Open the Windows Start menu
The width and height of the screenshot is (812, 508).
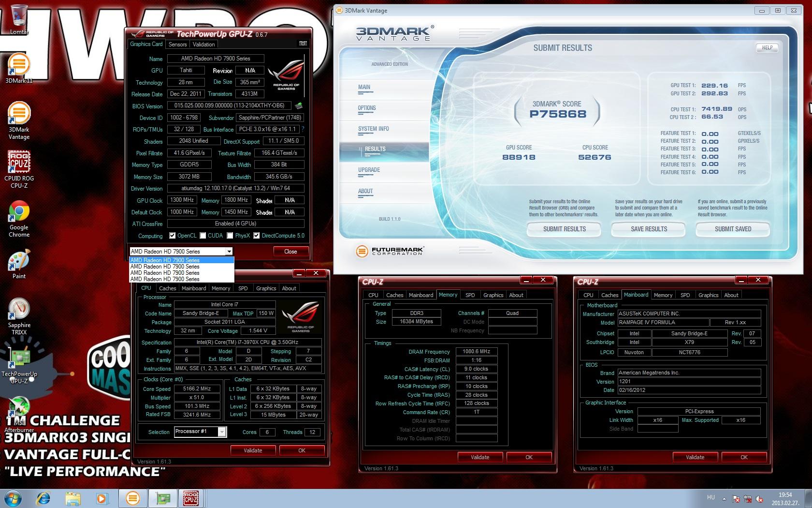13,498
